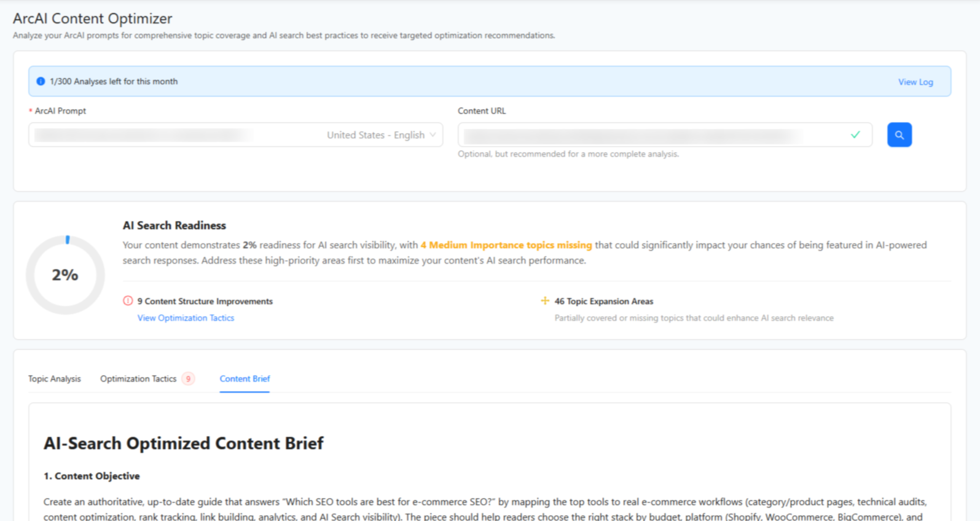The image size is (980, 521).
Task: Click the red 9 badge on Optimization Tactics
Action: pos(188,379)
